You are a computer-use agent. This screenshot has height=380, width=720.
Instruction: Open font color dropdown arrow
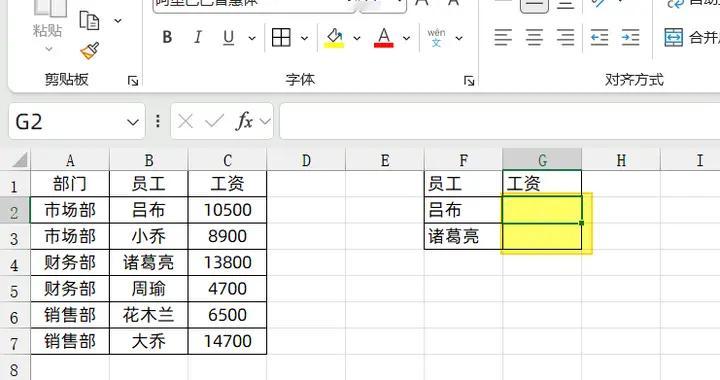point(406,38)
